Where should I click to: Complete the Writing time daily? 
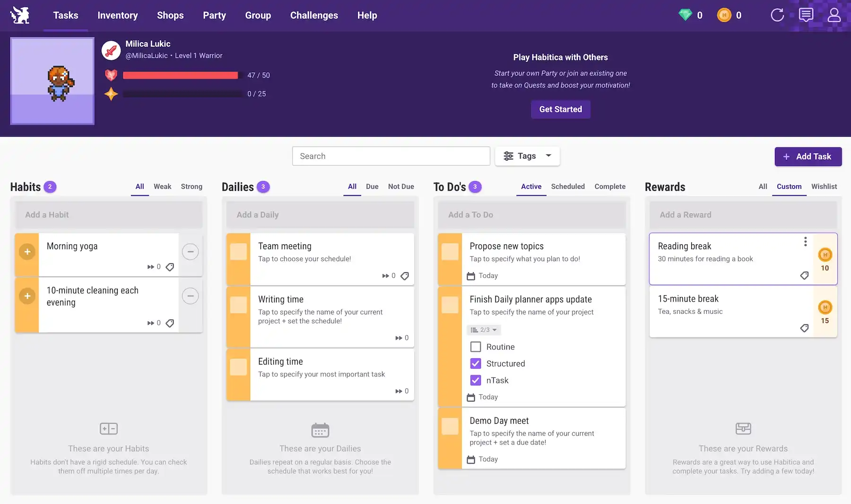238,305
